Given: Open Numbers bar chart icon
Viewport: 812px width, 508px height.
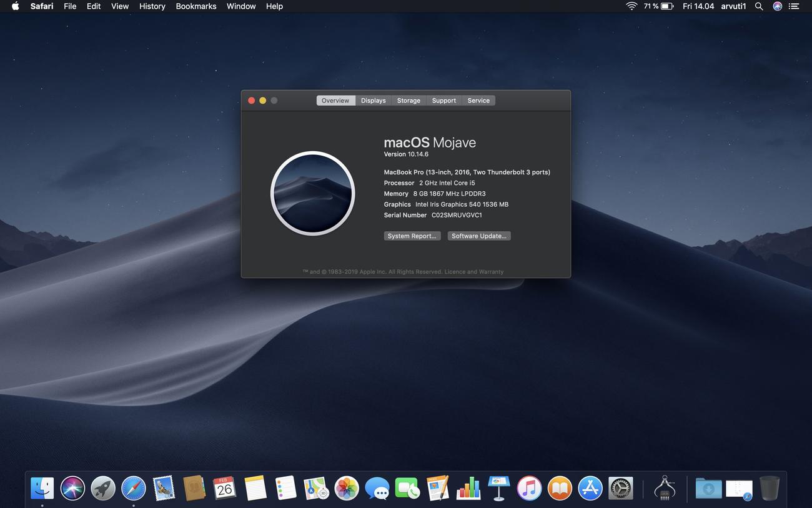Looking at the screenshot, I should (468, 488).
